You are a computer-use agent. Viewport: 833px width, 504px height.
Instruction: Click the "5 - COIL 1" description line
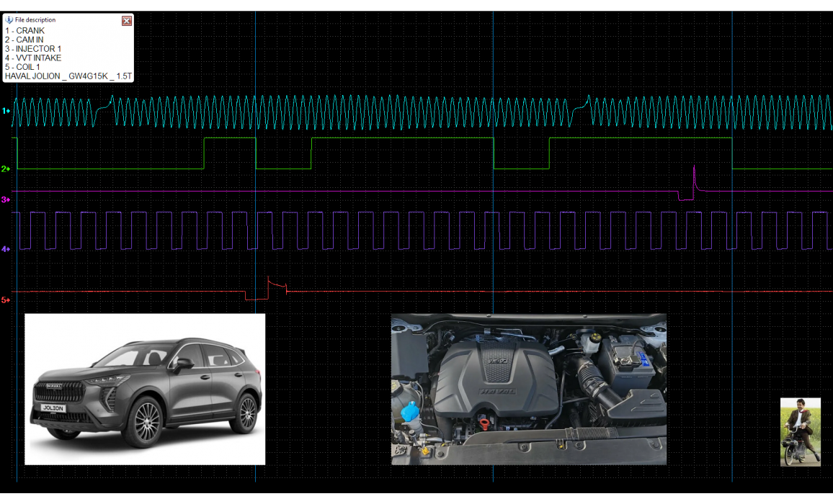(22, 67)
